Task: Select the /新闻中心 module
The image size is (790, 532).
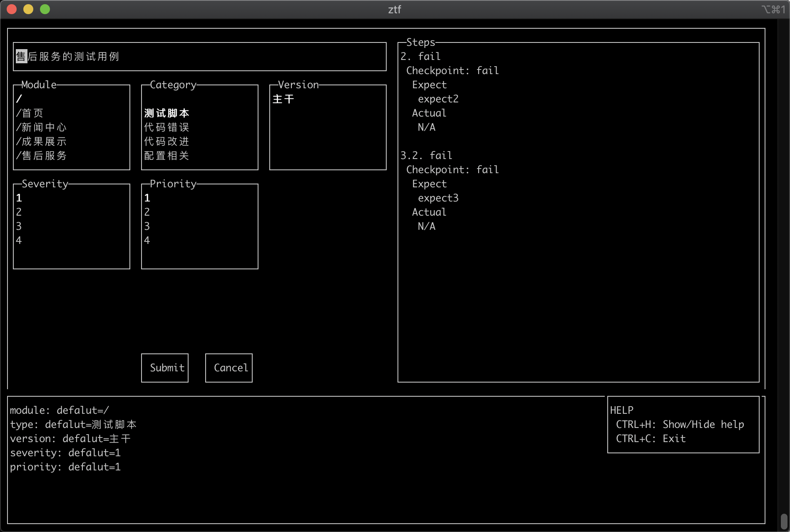Action: click(41, 127)
